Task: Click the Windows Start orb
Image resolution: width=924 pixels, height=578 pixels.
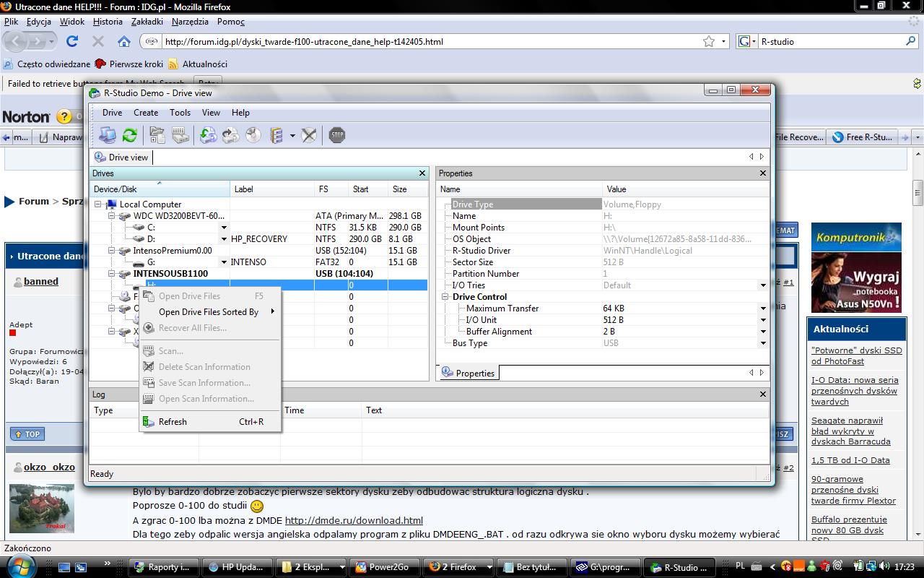Action: tap(20, 566)
